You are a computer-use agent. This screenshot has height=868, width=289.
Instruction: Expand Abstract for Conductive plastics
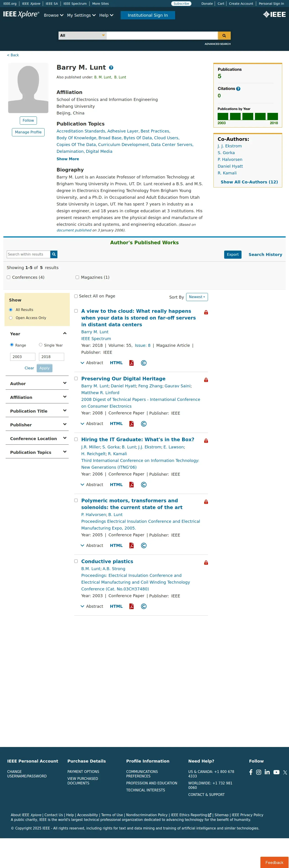click(92, 606)
